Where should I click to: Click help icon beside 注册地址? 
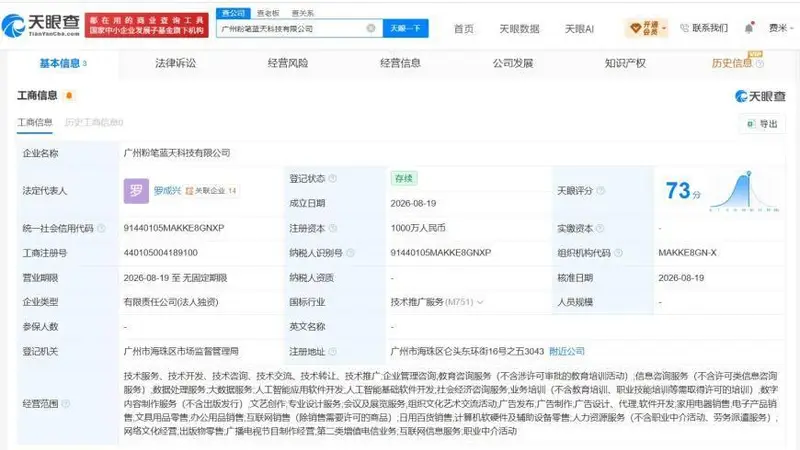tap(333, 352)
